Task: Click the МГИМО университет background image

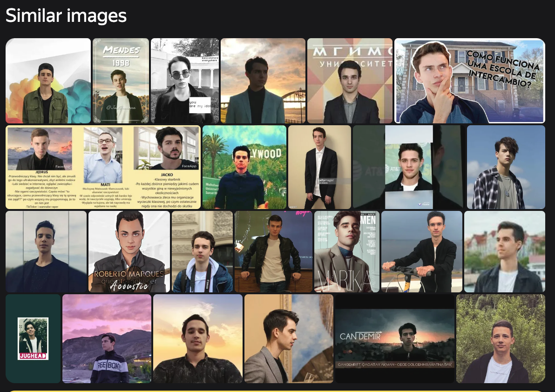Action: (350, 81)
